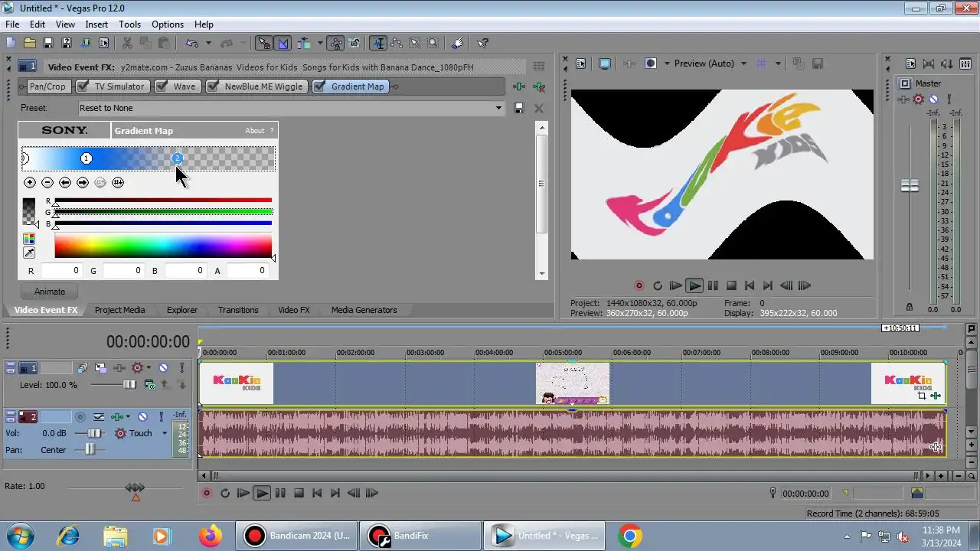
Task: Click the rainbow color spectrum picker
Action: click(163, 246)
